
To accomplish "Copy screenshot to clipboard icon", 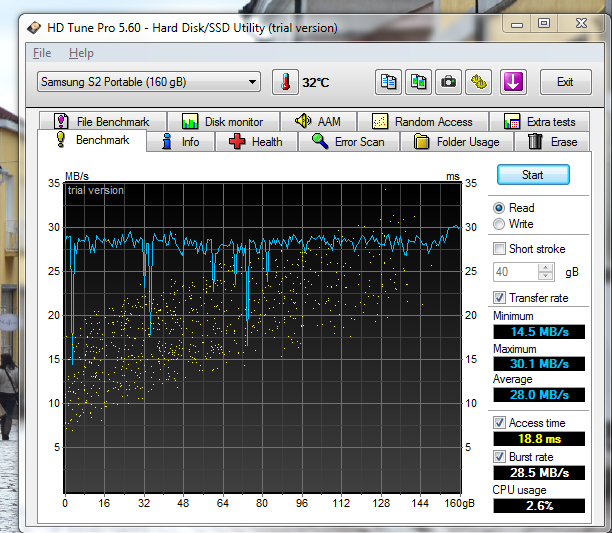I will pyautogui.click(x=418, y=82).
